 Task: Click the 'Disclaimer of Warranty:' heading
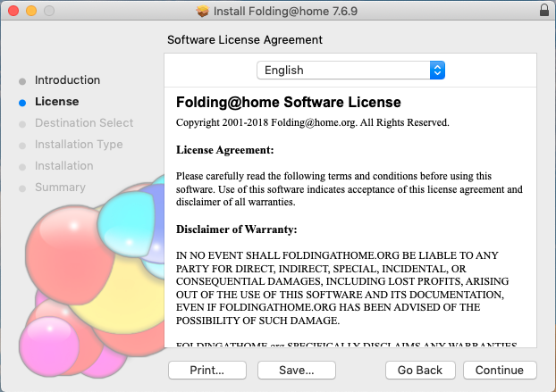coord(237,229)
